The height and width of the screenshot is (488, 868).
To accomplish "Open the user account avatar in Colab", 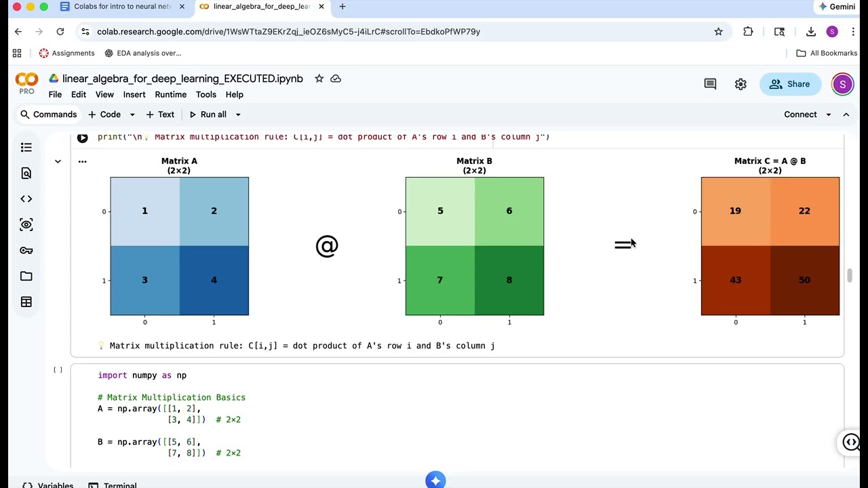I will (842, 84).
